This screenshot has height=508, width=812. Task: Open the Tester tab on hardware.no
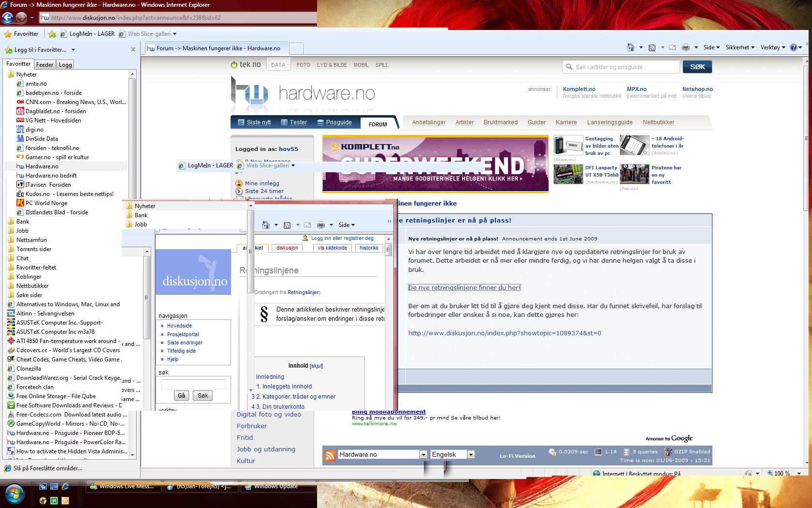[x=294, y=122]
